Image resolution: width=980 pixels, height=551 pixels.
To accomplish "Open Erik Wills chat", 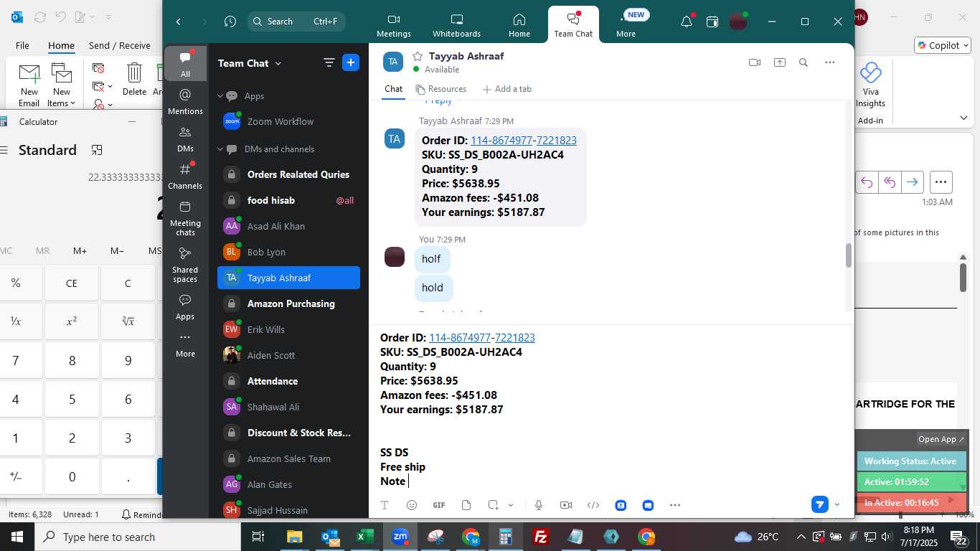I will [288, 329].
